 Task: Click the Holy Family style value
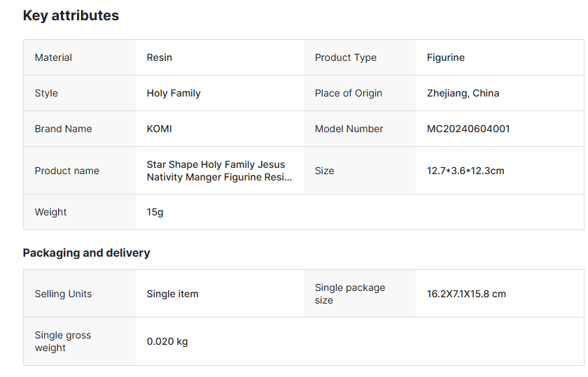(174, 93)
